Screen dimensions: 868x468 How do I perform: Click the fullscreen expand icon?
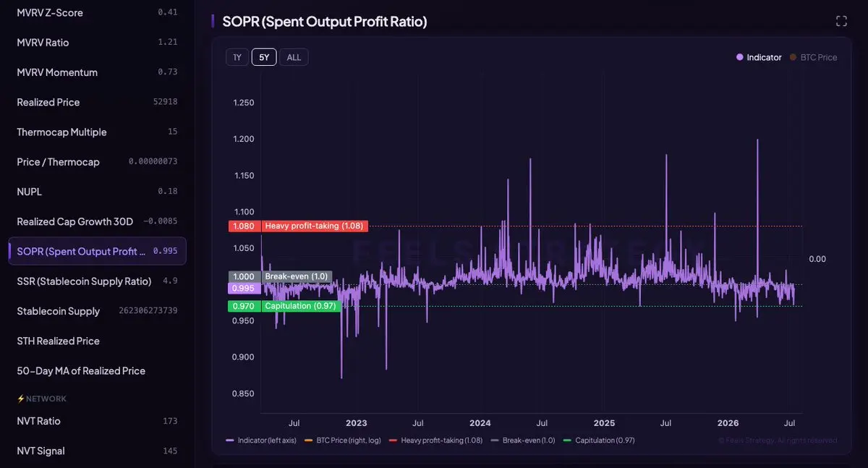[x=841, y=21]
